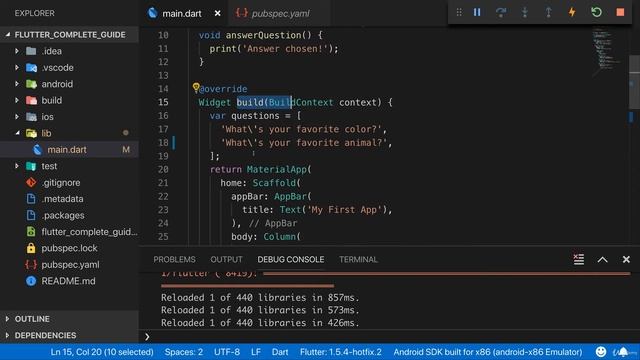Open the flutter_complete_guid... file
The height and width of the screenshot is (360, 640).
tap(89, 232)
